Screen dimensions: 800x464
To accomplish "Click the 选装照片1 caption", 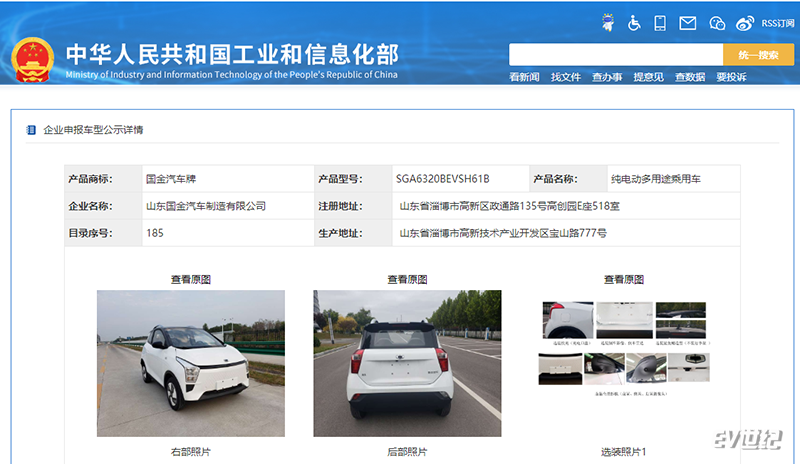I will 623,452.
